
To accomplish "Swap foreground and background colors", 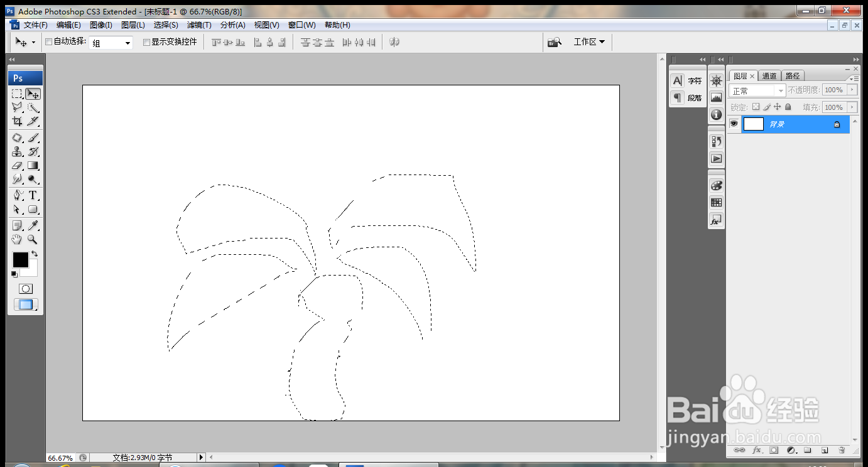I will (35, 254).
